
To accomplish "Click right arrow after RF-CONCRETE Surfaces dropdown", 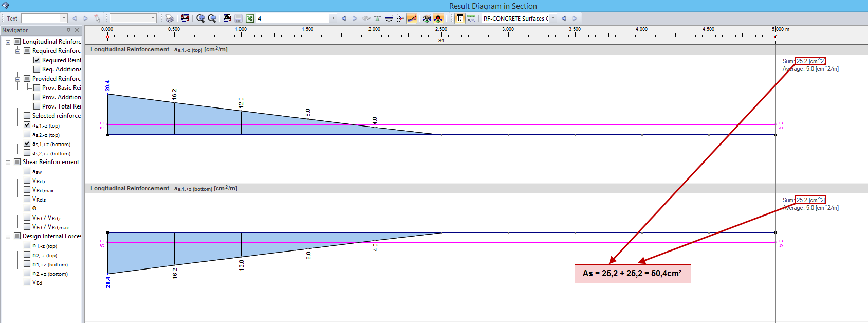I will coord(575,19).
